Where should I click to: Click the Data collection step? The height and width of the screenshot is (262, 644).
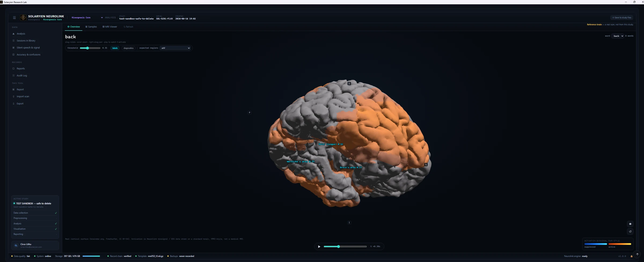35,213
